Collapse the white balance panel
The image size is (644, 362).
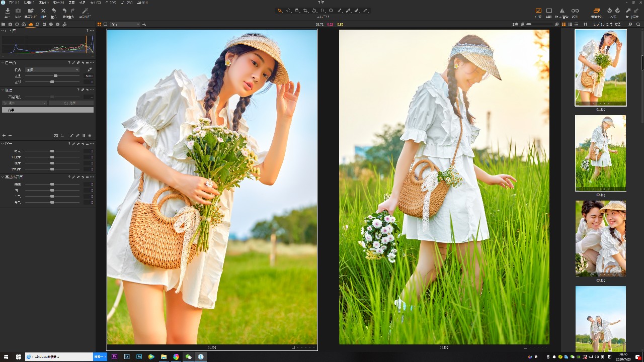[3, 62]
